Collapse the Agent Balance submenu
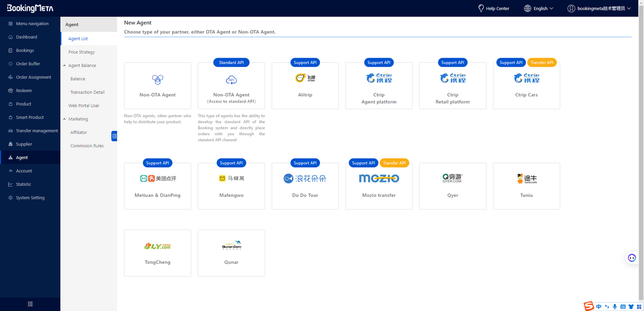Image resolution: width=644 pixels, height=311 pixels. pos(64,66)
